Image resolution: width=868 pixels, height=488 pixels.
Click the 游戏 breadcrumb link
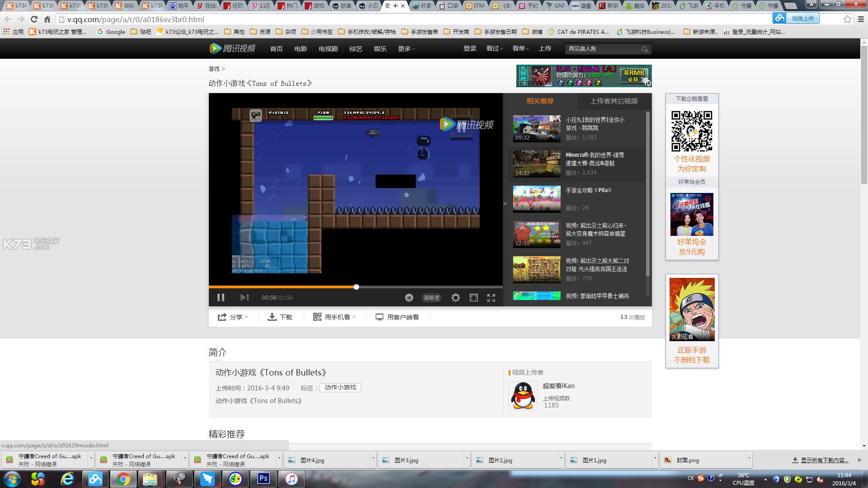point(214,69)
